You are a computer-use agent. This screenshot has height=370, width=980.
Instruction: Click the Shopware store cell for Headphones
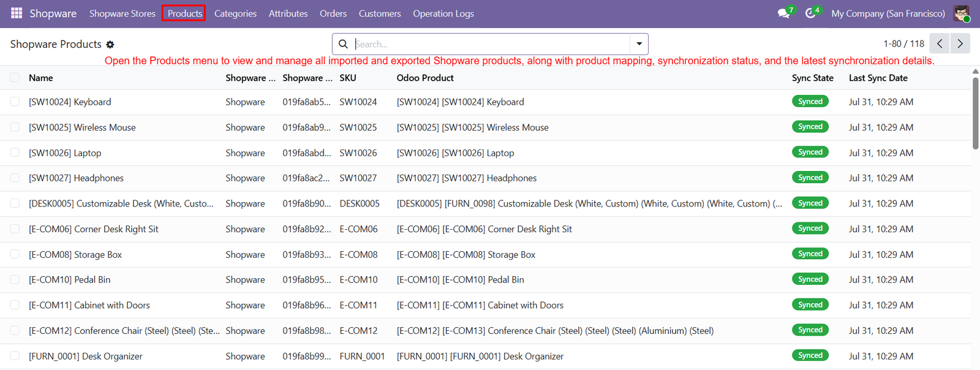click(245, 178)
